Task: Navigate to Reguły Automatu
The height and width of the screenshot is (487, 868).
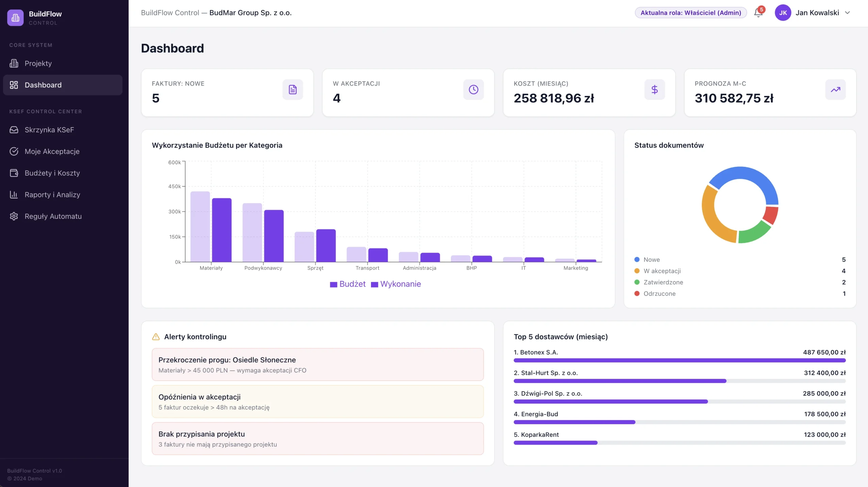Action: coord(63,216)
